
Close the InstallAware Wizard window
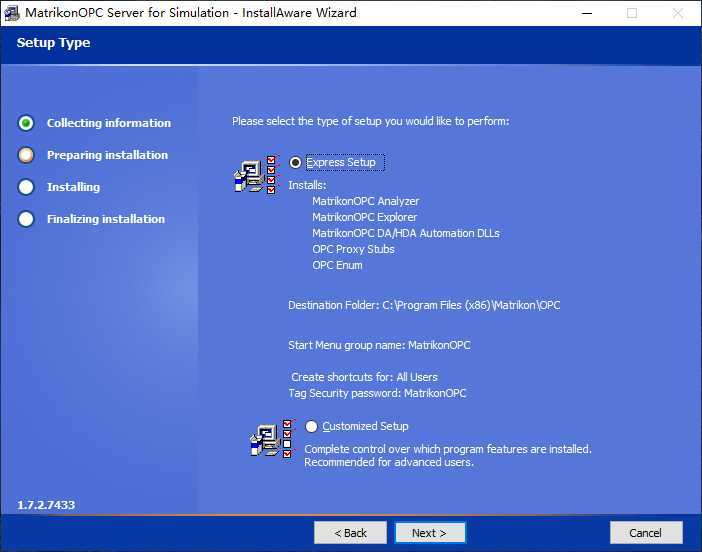pos(678,13)
